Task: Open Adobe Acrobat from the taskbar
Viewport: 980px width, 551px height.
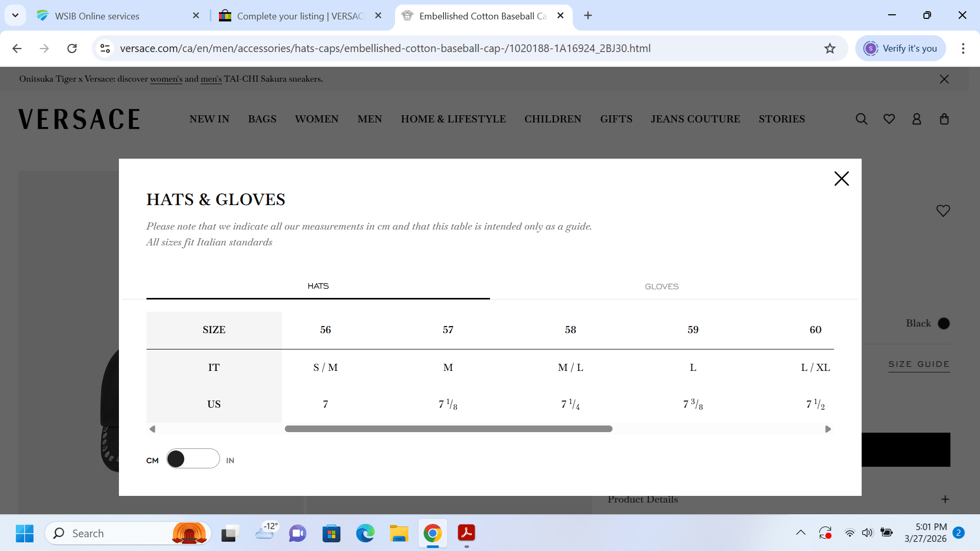Action: [467, 534]
